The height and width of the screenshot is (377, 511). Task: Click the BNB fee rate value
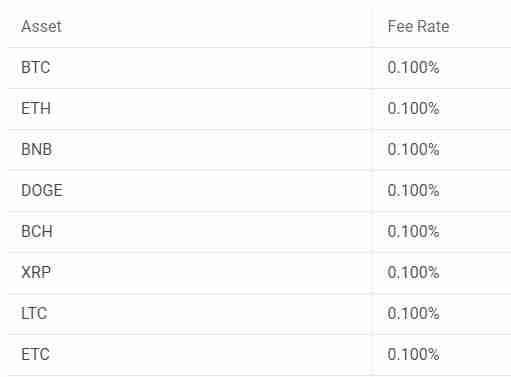[x=413, y=149]
